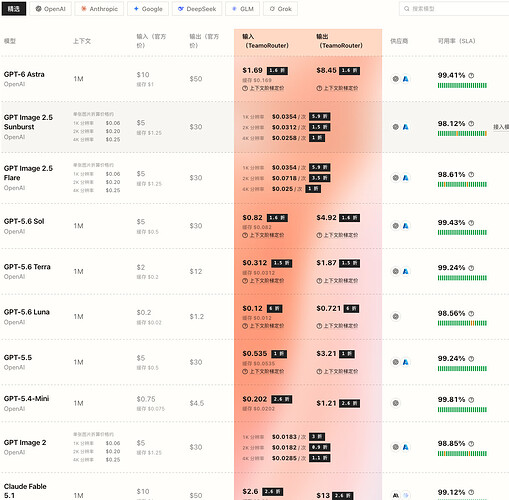Click the GPT Image 2 model name
The height and width of the screenshot is (500, 509).
click(x=25, y=443)
